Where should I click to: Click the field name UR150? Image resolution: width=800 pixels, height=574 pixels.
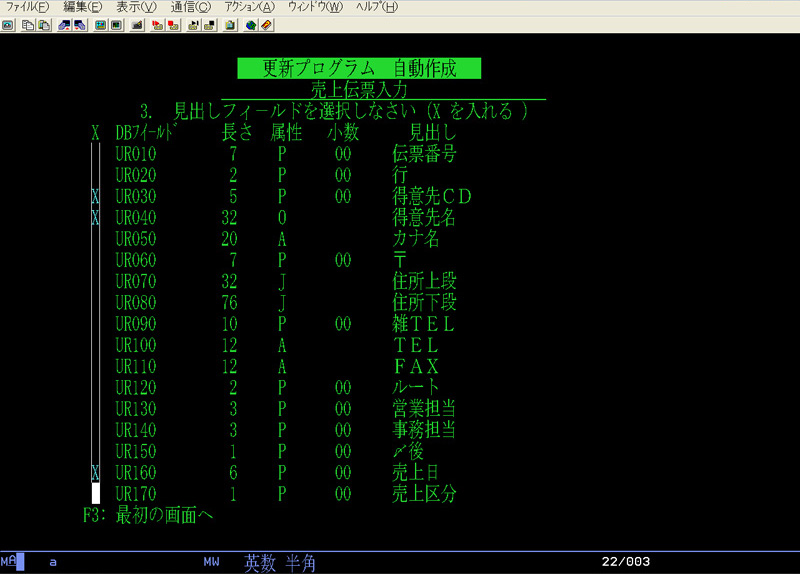click(x=136, y=452)
